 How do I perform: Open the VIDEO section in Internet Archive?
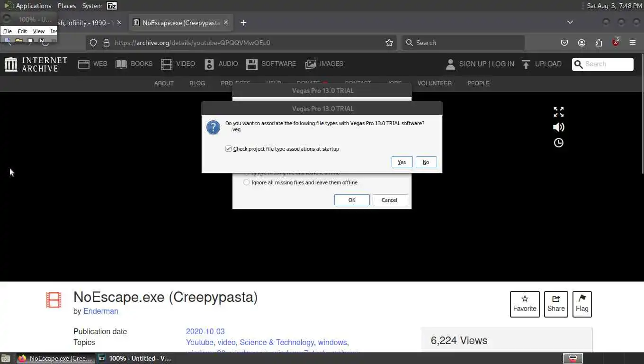pyautogui.click(x=178, y=64)
